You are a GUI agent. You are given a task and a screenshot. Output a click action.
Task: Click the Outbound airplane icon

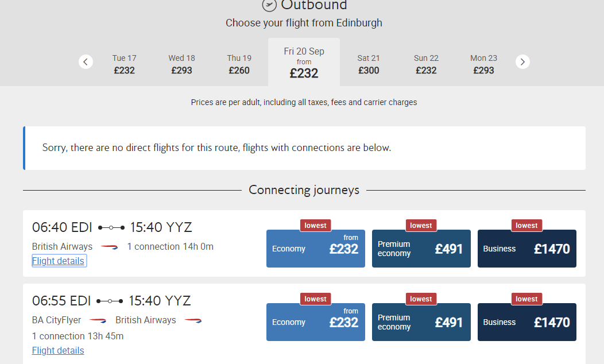click(269, 5)
